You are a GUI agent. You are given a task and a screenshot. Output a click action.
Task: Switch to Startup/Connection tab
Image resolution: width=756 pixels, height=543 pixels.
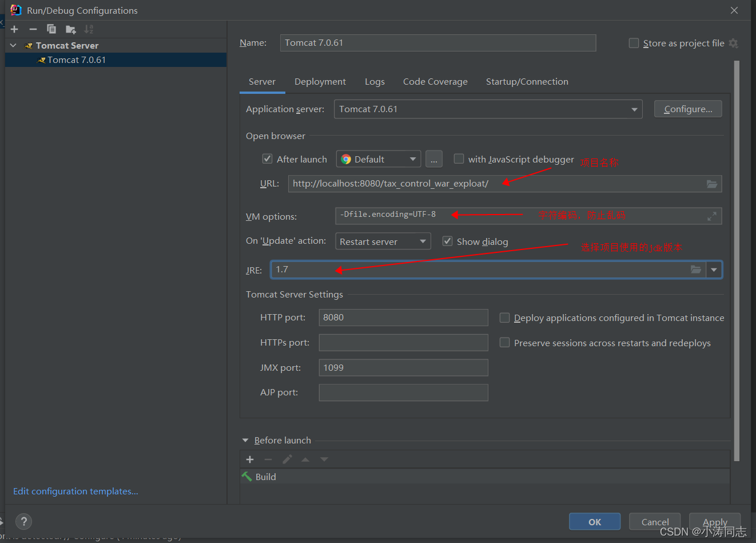pos(527,82)
